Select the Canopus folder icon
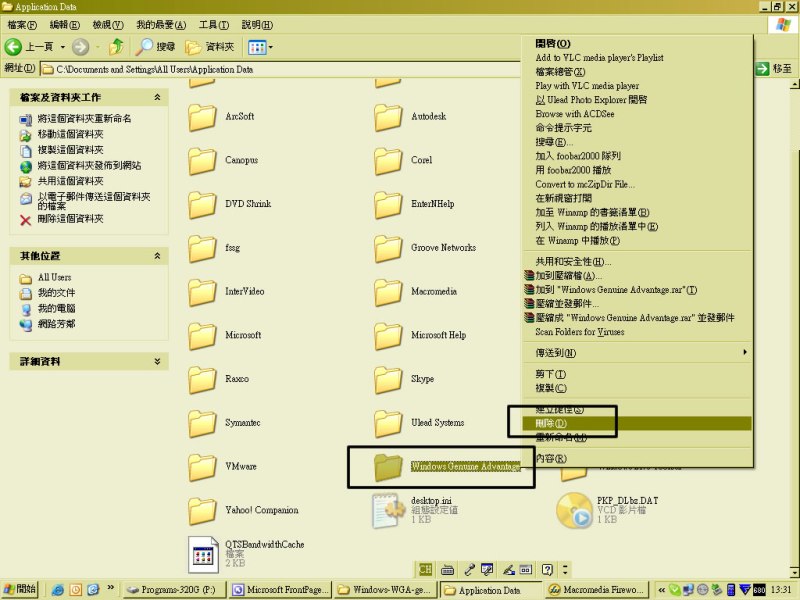The height and width of the screenshot is (600, 800). (203, 161)
